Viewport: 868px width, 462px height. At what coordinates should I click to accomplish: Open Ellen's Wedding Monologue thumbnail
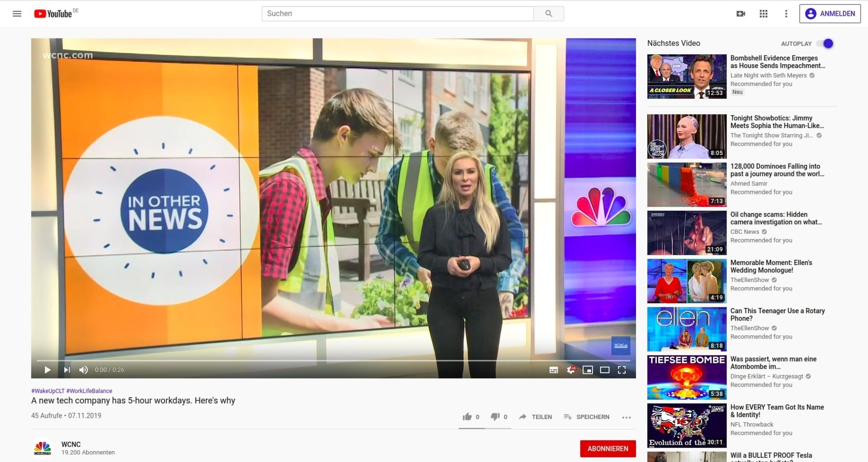pos(687,281)
